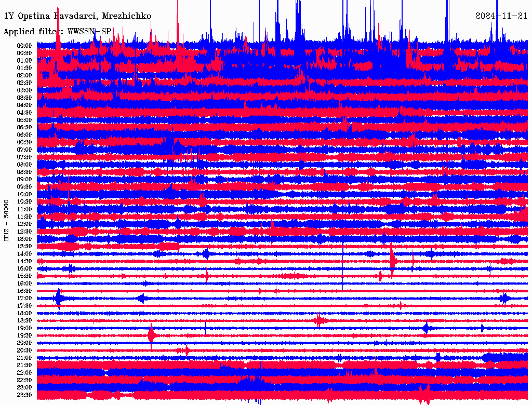Select the 14:30 time label

click(x=24, y=261)
